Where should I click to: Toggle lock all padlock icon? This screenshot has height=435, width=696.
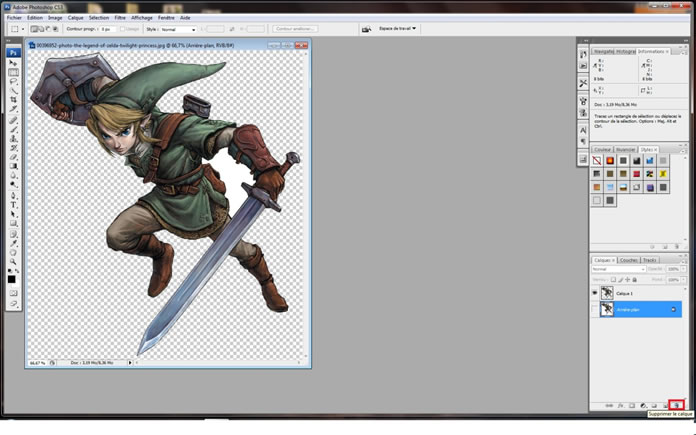(635, 280)
